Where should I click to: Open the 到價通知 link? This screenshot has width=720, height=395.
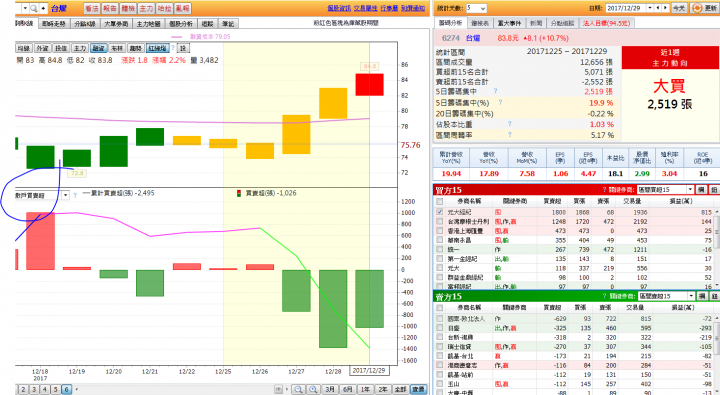[413, 8]
